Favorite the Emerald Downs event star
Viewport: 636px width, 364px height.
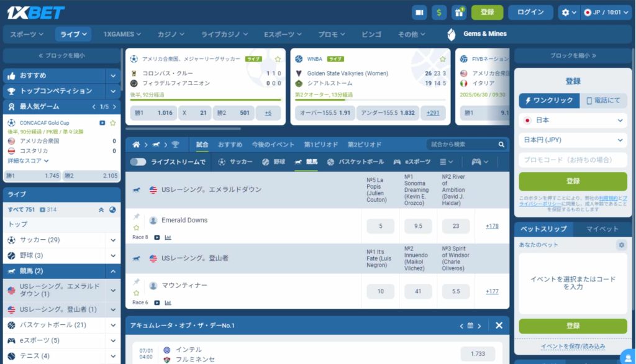pyautogui.click(x=136, y=227)
